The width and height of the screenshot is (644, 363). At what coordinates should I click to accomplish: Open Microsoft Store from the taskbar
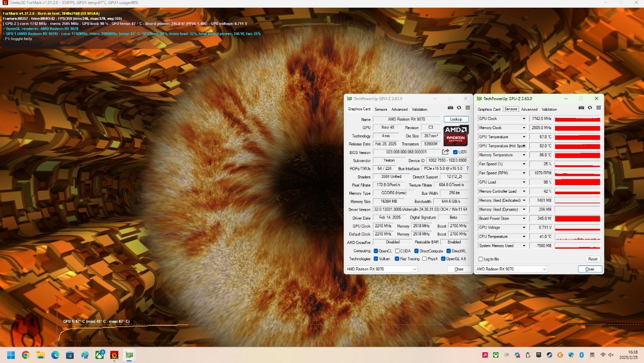pyautogui.click(x=70, y=355)
